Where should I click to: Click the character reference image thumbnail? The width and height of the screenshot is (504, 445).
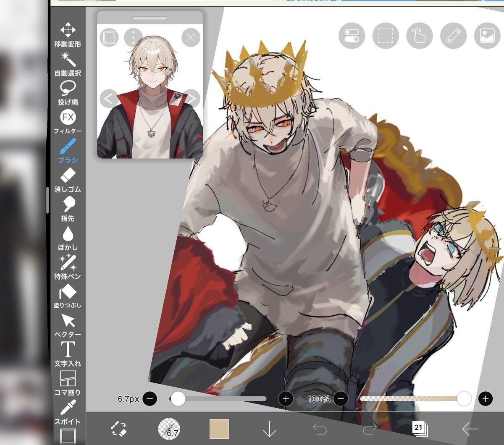[x=150, y=91]
